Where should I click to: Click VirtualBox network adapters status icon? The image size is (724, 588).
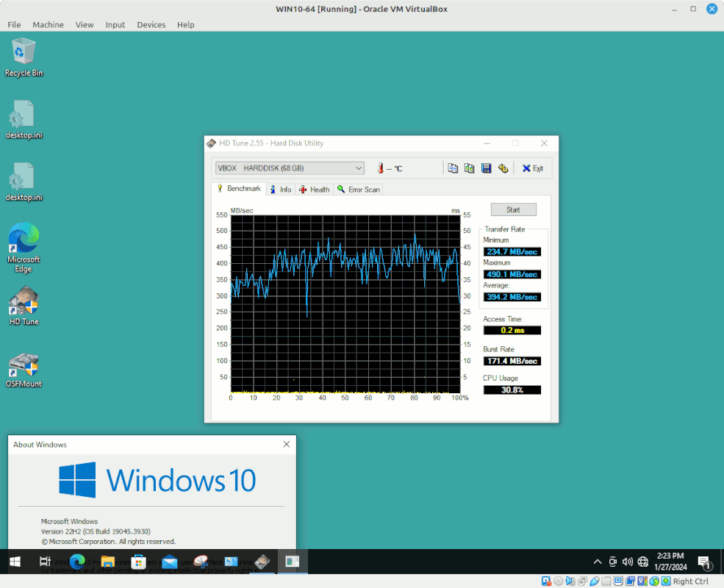582,581
